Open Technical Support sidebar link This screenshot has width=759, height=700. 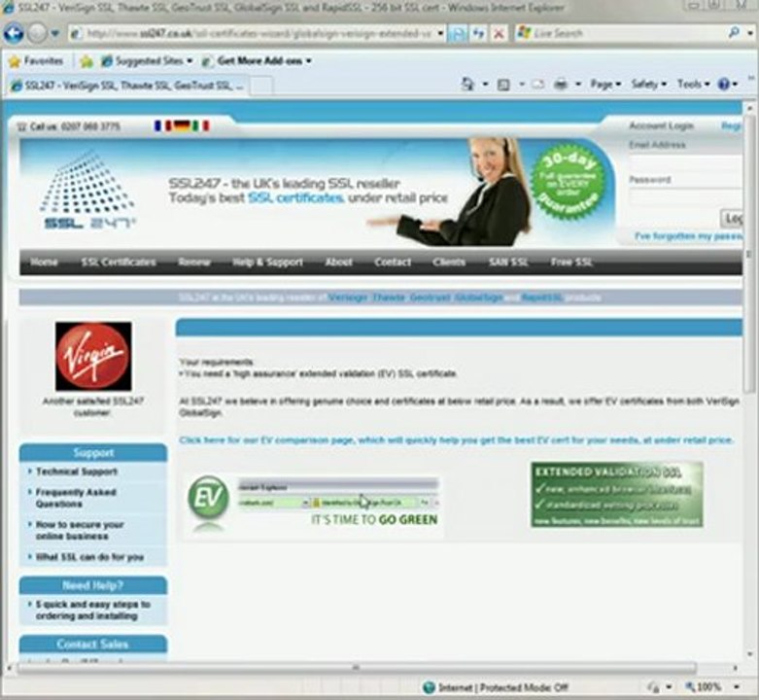pyautogui.click(x=77, y=472)
